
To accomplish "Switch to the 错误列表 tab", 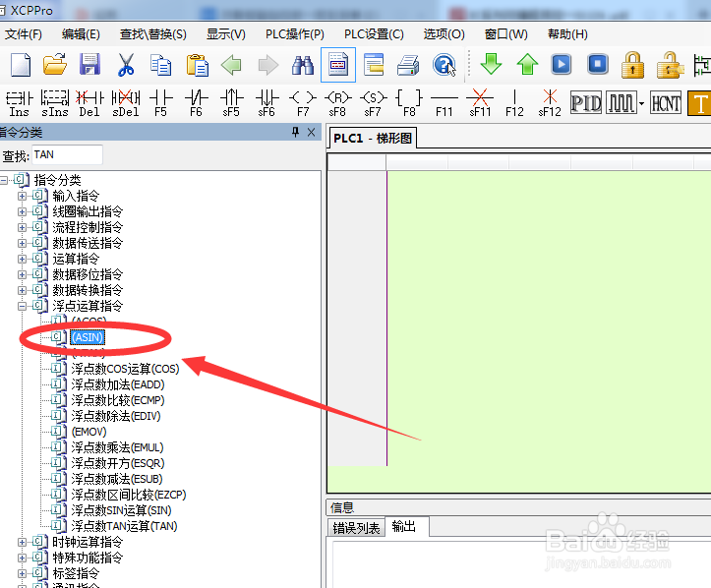I will 356,528.
